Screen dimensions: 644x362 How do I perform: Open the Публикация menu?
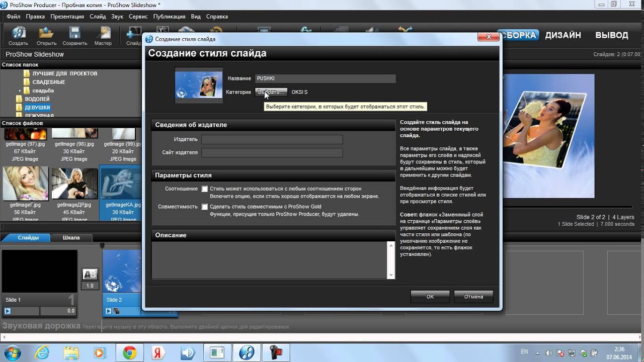[x=169, y=17]
